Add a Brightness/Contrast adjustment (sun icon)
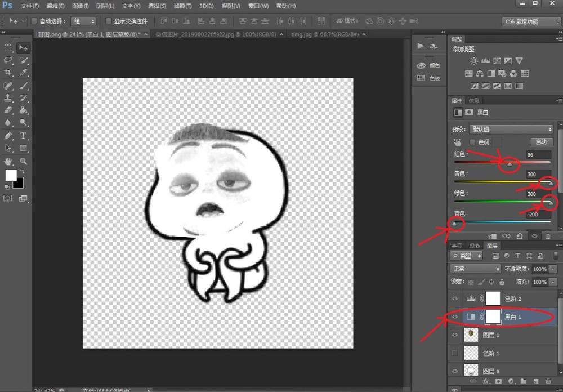Viewport: 563px width, 392px height. [474, 61]
